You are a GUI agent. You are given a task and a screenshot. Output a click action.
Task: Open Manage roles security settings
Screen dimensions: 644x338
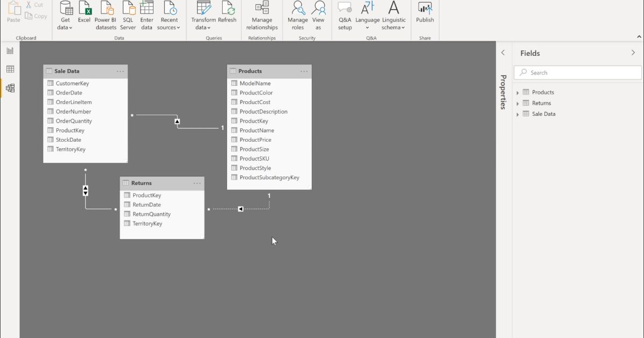(297, 16)
